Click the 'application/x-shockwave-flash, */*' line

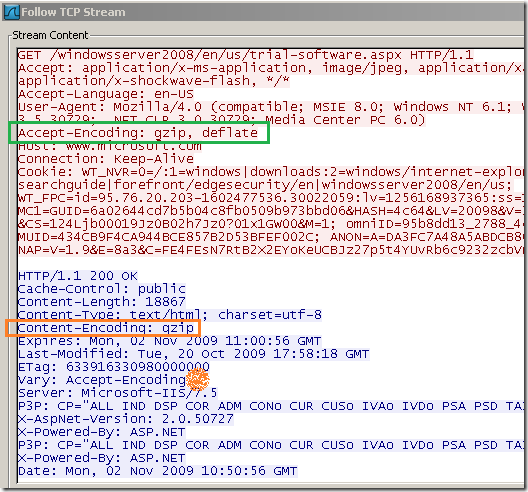[x=154, y=81]
